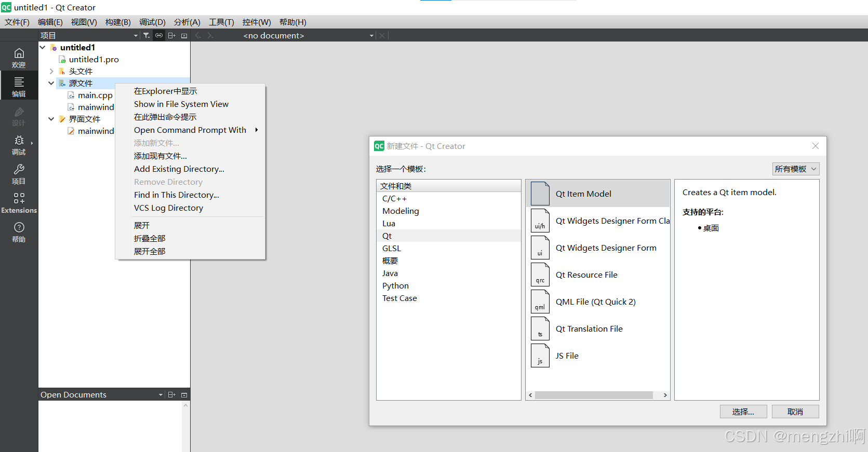The image size is (868, 452).
Task: Click the filter tree icon in Projects panel
Action: click(x=146, y=35)
